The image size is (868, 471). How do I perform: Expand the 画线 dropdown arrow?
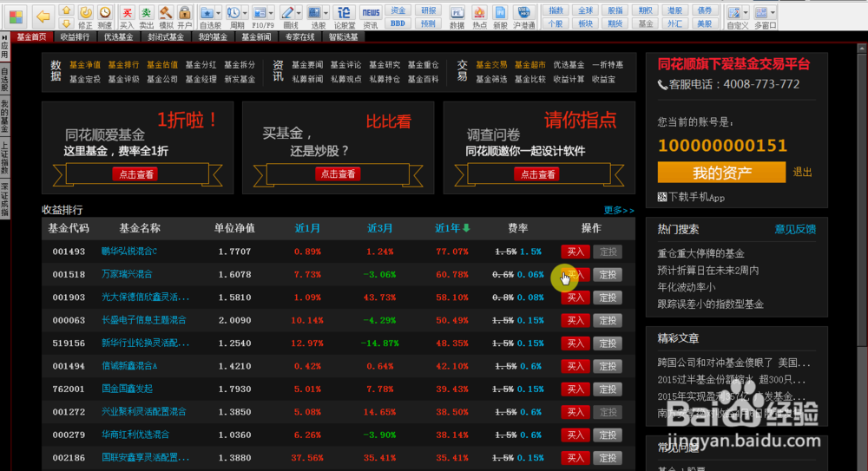[x=299, y=13]
